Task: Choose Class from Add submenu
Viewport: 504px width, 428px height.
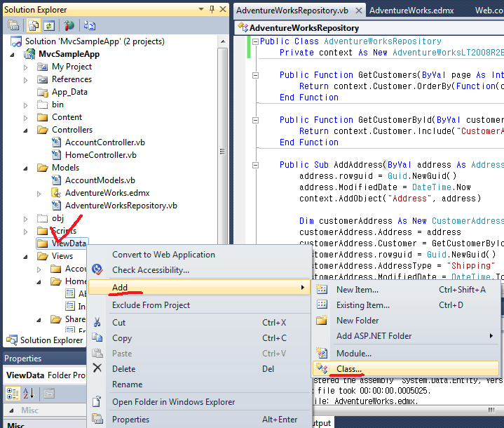Action: tap(406, 369)
